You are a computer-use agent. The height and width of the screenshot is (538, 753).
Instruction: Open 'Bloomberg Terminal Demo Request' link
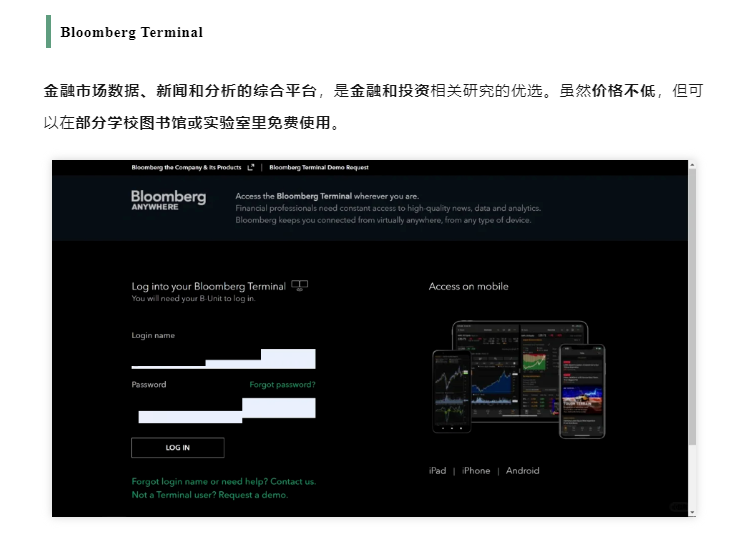click(319, 167)
